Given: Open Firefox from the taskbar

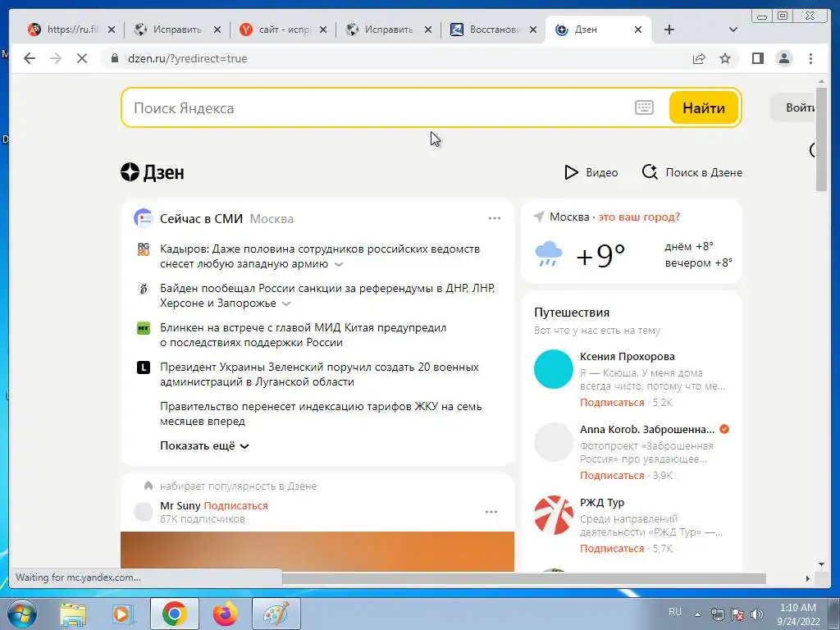Looking at the screenshot, I should (225, 614).
